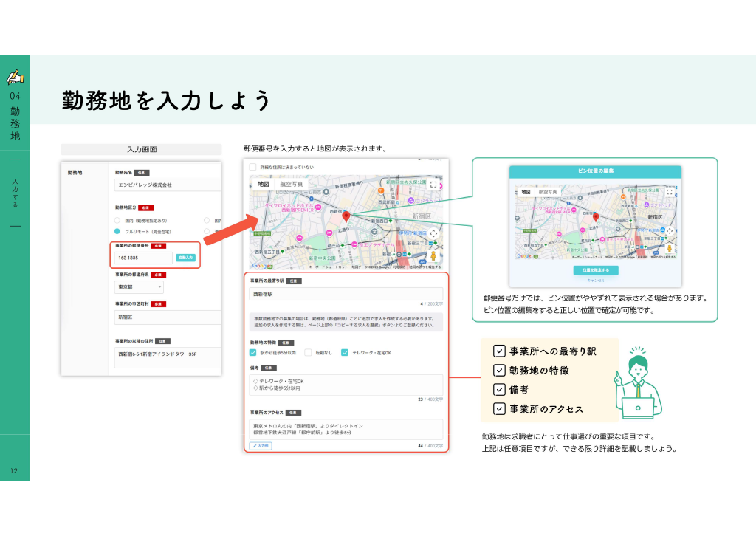Screen dimensions: 756x536
Task: Click the 入力例 button below access field
Action: (x=261, y=446)
